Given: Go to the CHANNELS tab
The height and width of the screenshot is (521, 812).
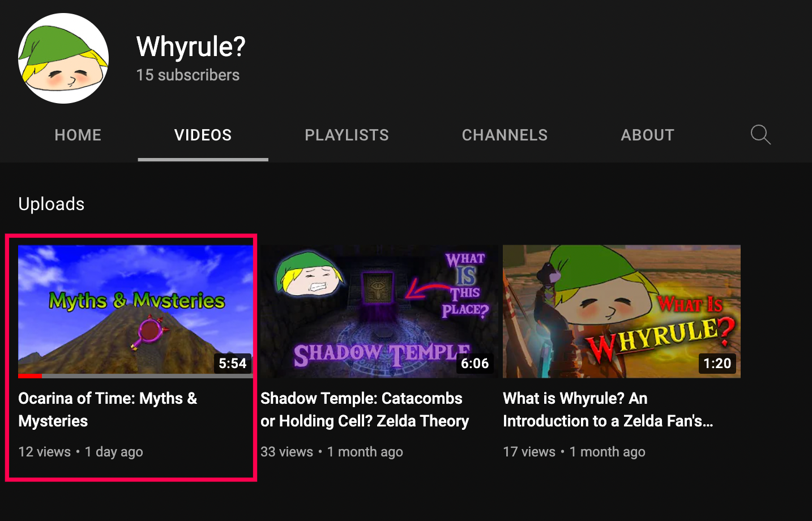Looking at the screenshot, I should (x=505, y=135).
